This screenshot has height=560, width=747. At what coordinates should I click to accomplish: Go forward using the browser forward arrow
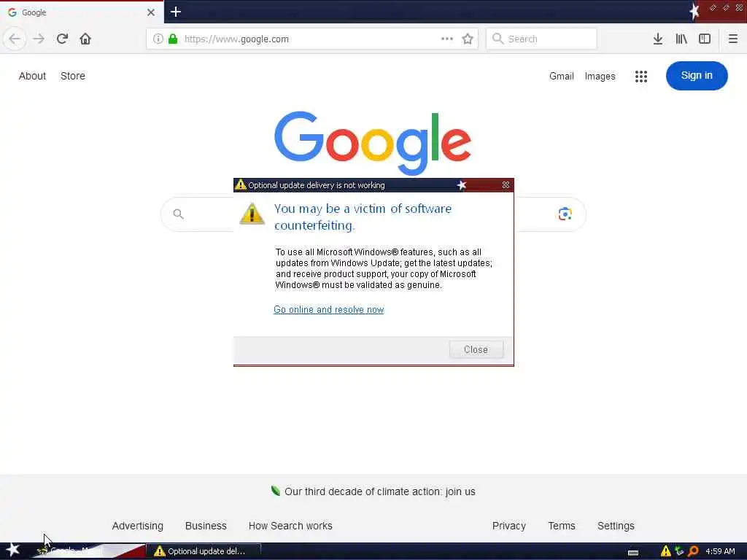(39, 39)
